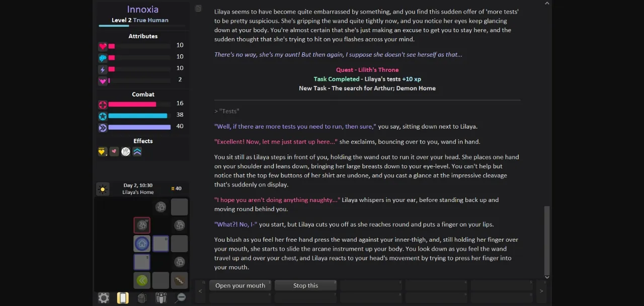Screen dimensions: 644x306
Task: Go to next response page arrow
Action: point(541,291)
